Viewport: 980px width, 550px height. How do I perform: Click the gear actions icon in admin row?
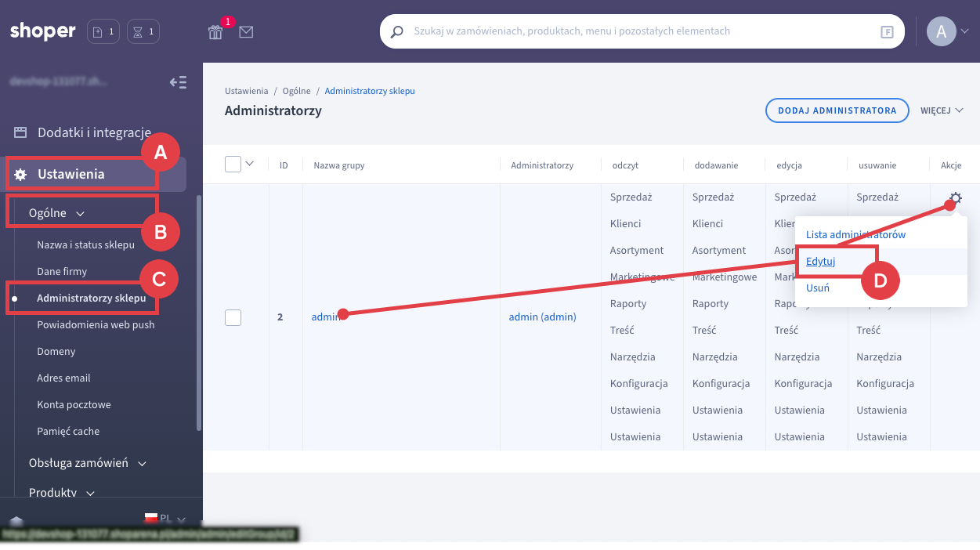pos(955,198)
